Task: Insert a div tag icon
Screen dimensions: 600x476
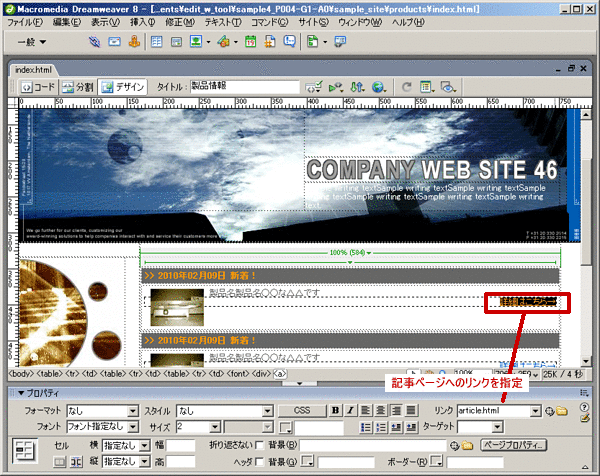Action: pos(176,42)
